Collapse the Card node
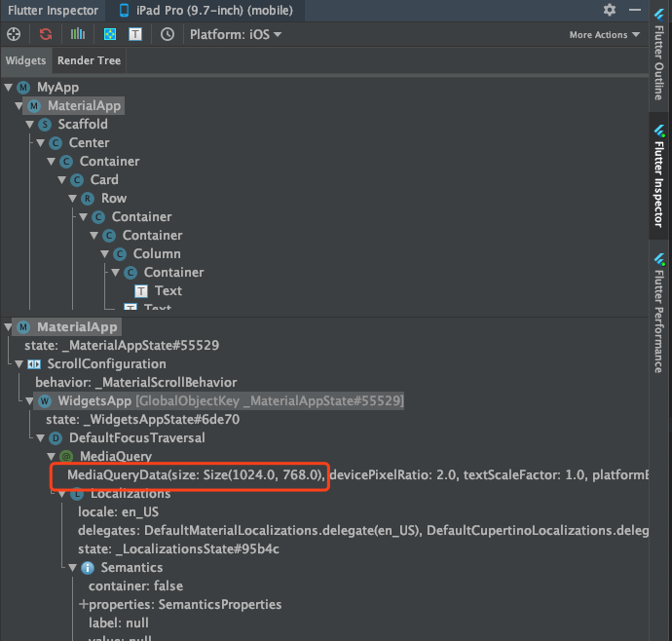 [x=61, y=179]
